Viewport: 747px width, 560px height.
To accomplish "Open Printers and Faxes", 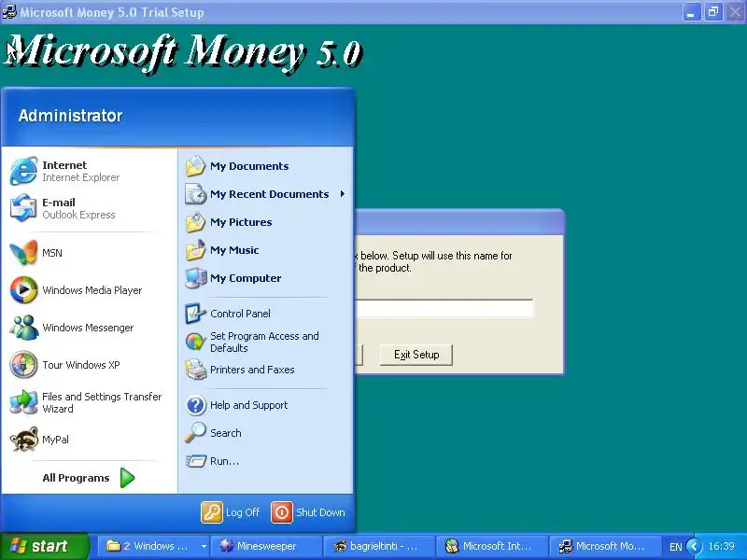I will click(266, 370).
